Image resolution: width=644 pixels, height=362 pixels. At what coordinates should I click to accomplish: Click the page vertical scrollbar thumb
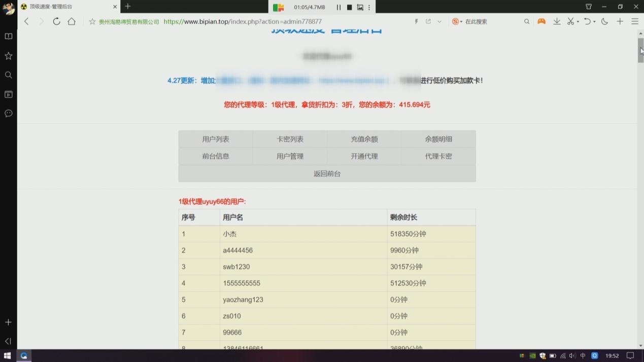(x=640, y=50)
